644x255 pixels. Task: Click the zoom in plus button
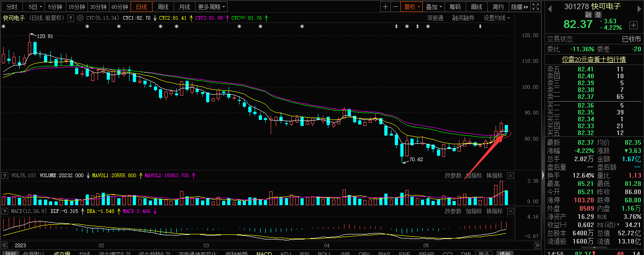[x=385, y=7]
